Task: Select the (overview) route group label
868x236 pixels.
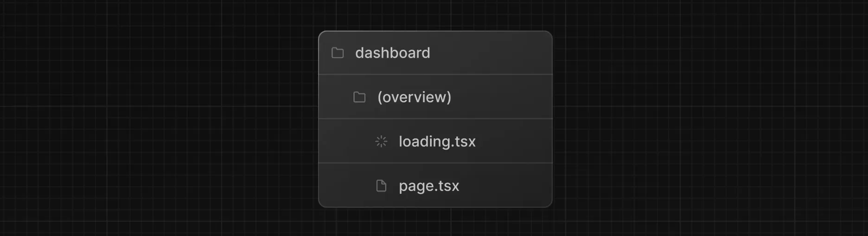Action: click(x=414, y=97)
